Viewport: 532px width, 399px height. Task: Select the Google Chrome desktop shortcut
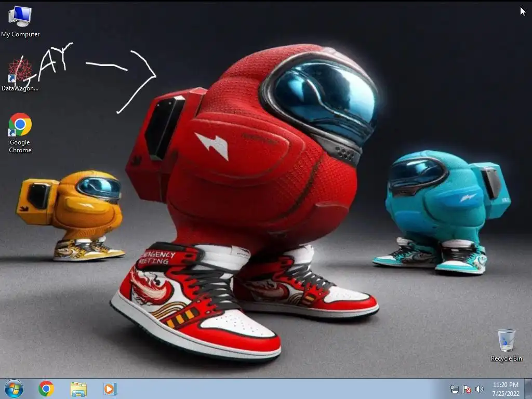(20, 132)
